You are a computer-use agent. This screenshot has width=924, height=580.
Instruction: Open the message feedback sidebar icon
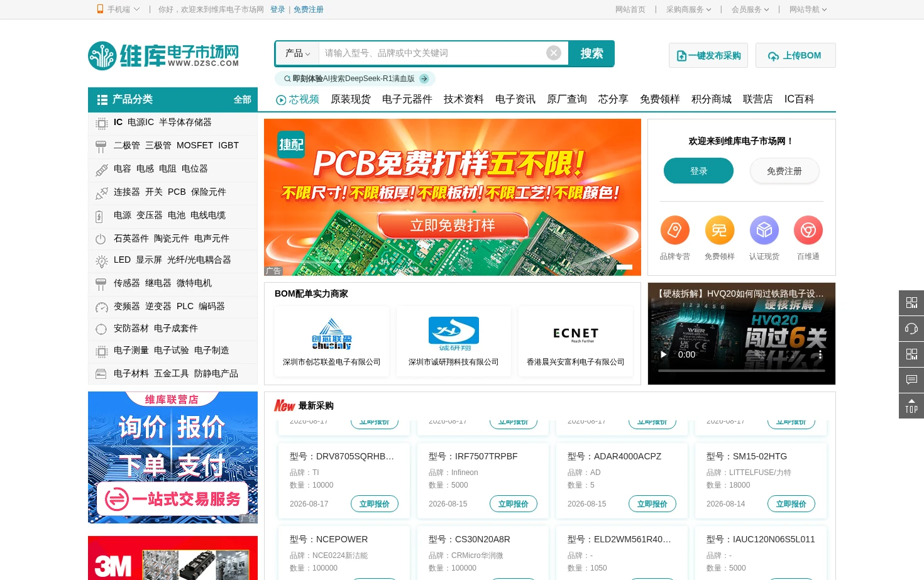point(911,380)
